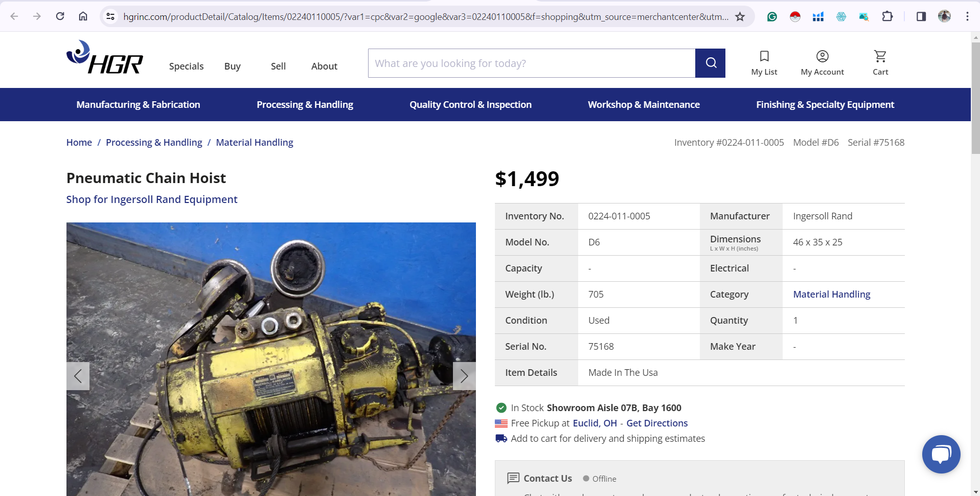
Task: Go to HGR homepage via logo
Action: point(105,57)
